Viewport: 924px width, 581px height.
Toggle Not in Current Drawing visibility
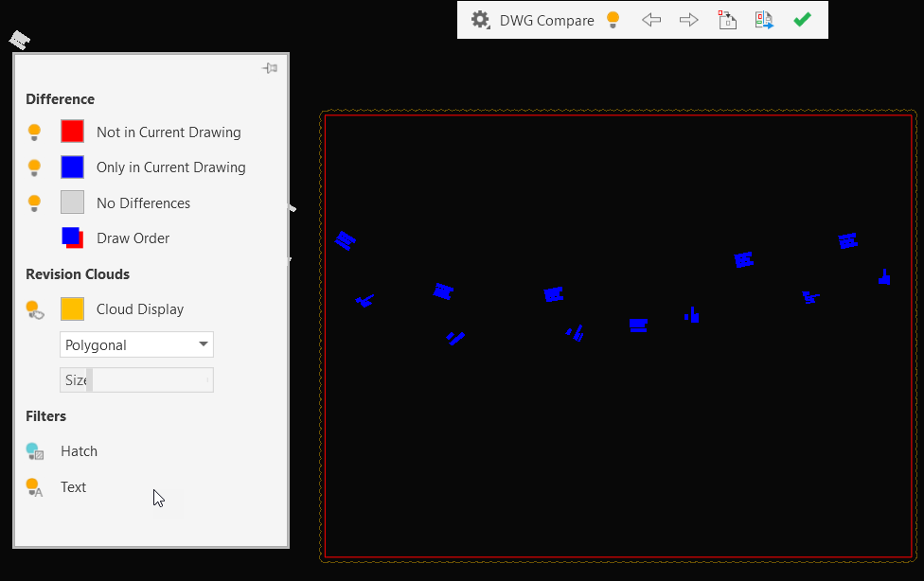(34, 132)
